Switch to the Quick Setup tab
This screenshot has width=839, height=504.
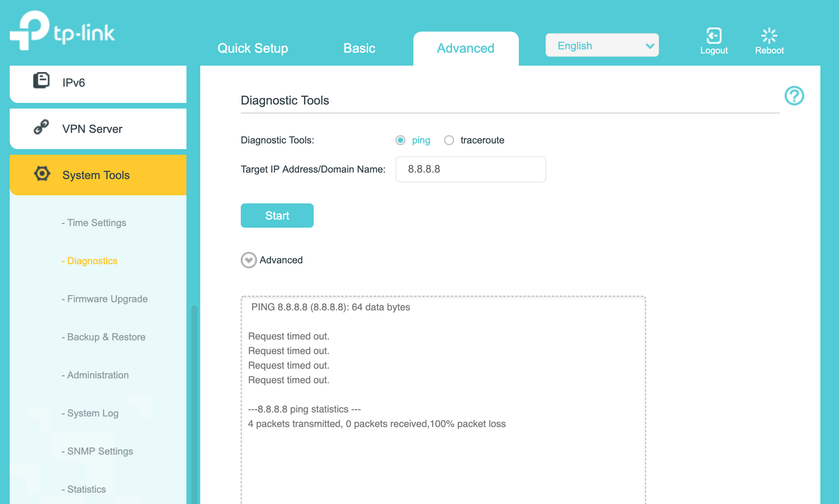click(x=253, y=48)
